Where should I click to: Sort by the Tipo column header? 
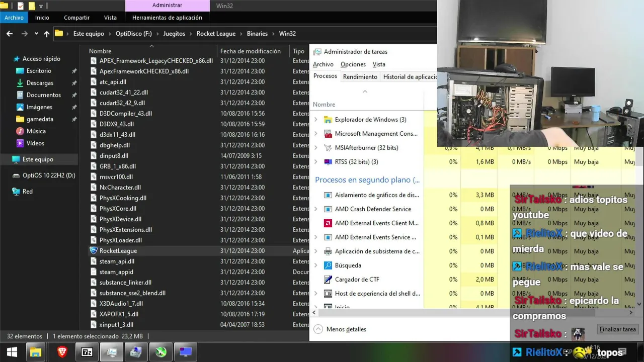299,51
